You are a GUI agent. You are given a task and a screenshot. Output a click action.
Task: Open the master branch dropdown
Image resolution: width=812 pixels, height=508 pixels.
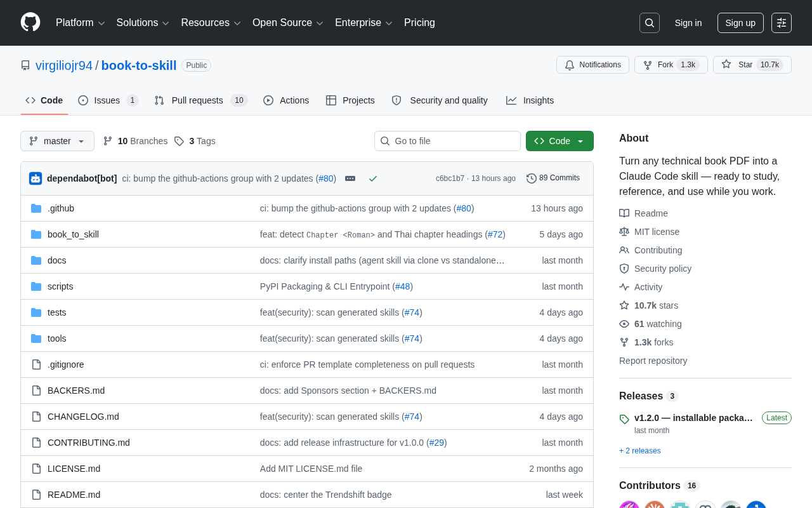pos(57,141)
